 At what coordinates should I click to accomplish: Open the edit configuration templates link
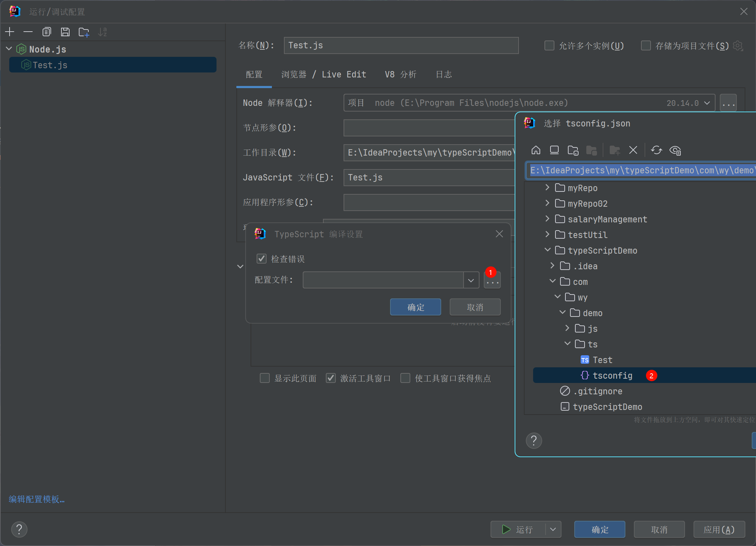pyautogui.click(x=37, y=499)
